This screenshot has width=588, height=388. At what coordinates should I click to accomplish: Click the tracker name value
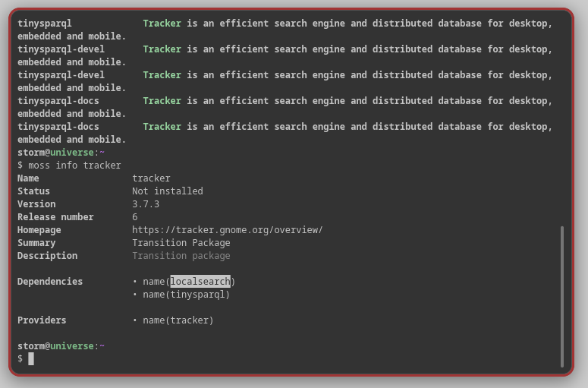(x=151, y=178)
